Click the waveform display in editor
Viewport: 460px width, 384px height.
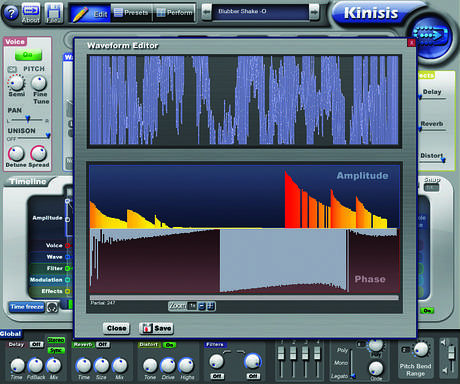244,101
